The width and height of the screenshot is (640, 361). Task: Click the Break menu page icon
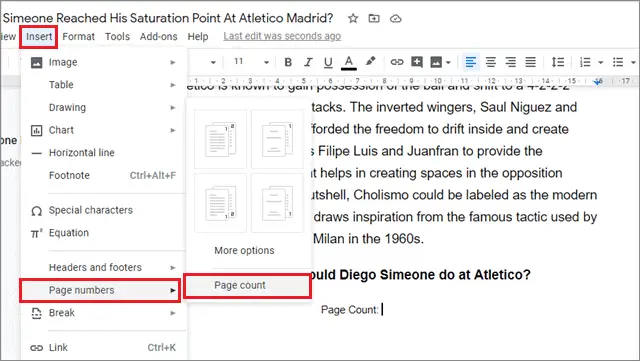pos(36,313)
